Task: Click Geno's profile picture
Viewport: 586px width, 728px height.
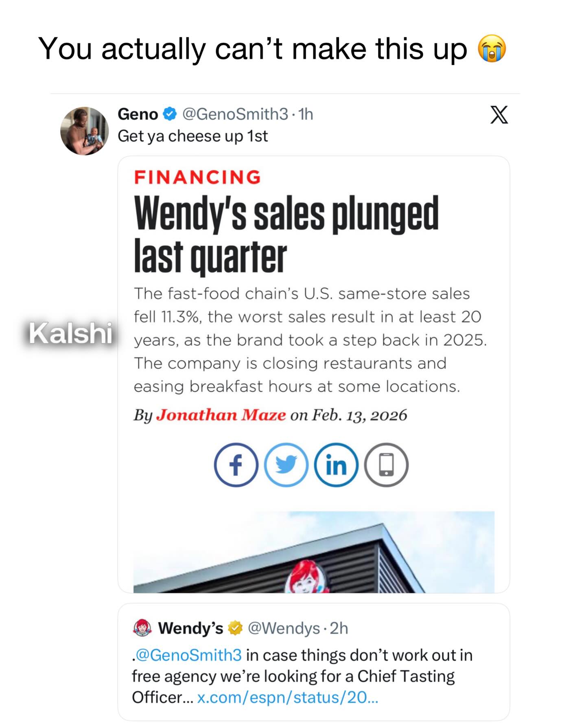Action: coord(85,131)
